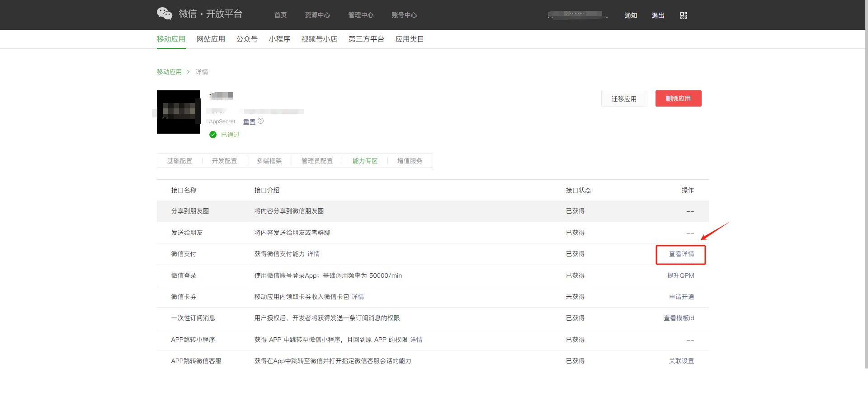Image resolution: width=868 pixels, height=415 pixels.
Task: Open the QR code icon in header
Action: coord(683,15)
